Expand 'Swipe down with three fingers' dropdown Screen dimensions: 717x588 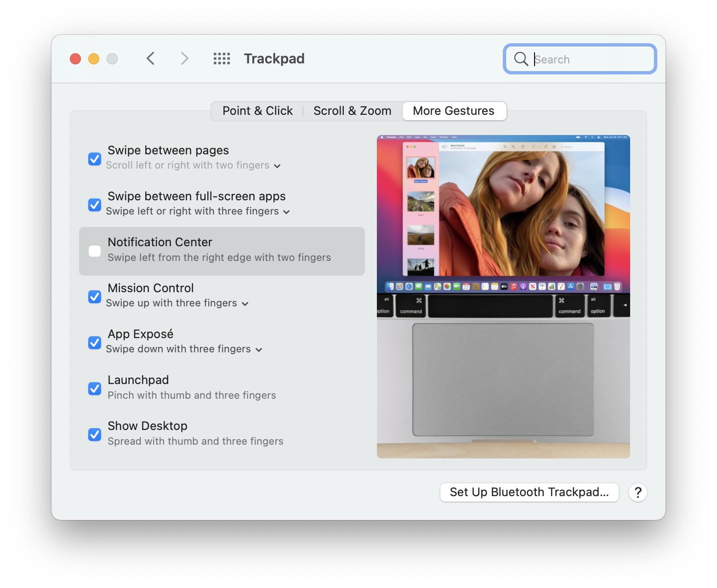click(184, 349)
